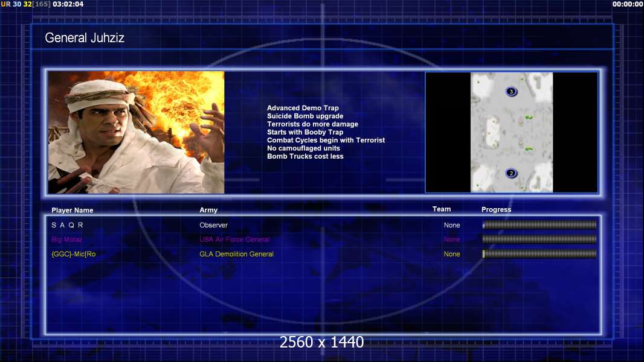Click player name 'S A Q R'
The width and height of the screenshot is (644, 362).
[x=67, y=225]
